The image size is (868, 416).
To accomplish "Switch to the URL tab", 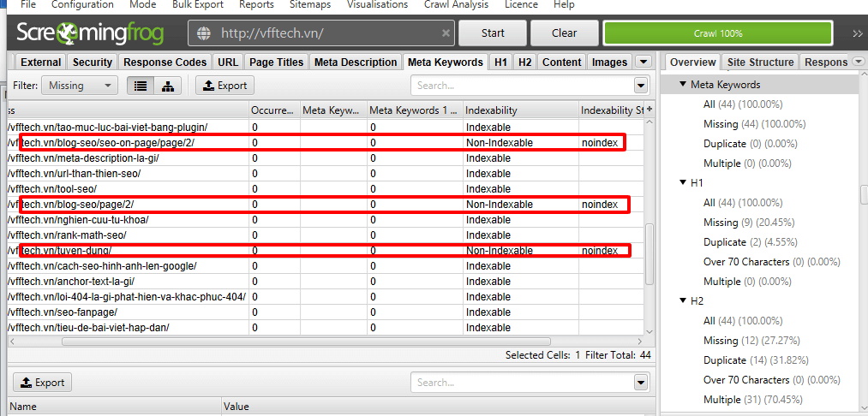I will coord(228,62).
